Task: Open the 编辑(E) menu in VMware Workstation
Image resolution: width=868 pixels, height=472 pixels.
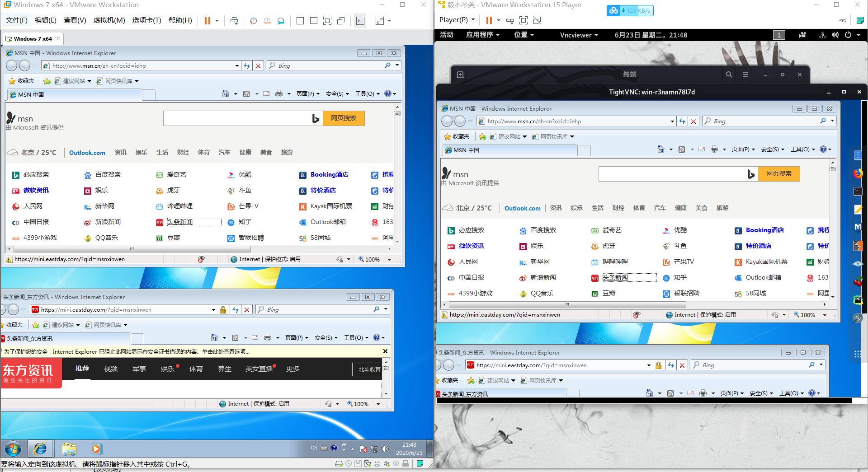Action: click(46, 20)
